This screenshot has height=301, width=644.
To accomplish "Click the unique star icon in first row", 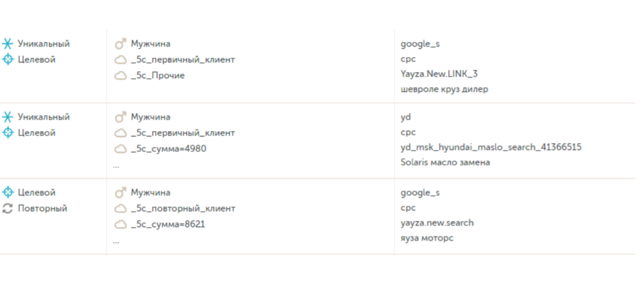I will click(8, 44).
